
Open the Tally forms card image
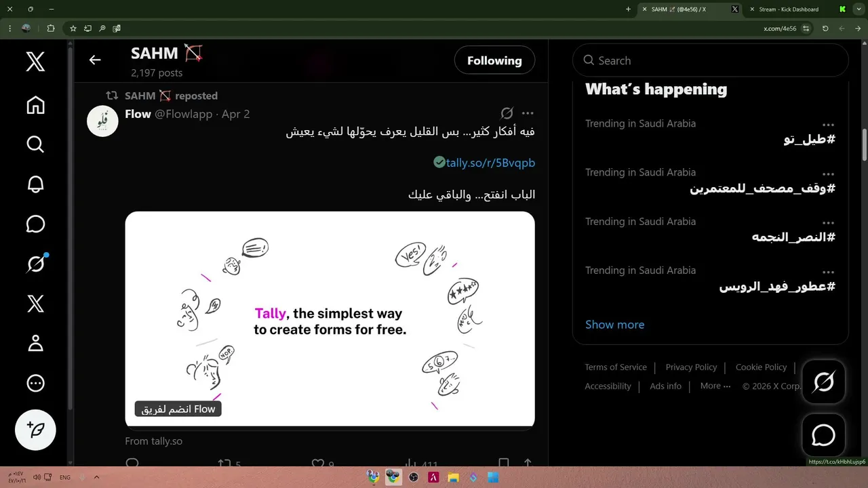pyautogui.click(x=330, y=319)
